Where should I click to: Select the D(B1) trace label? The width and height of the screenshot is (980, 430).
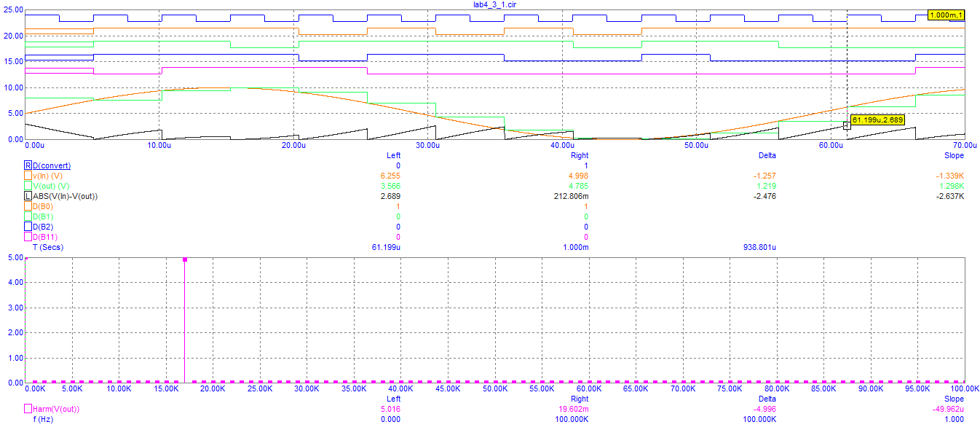[x=44, y=216]
